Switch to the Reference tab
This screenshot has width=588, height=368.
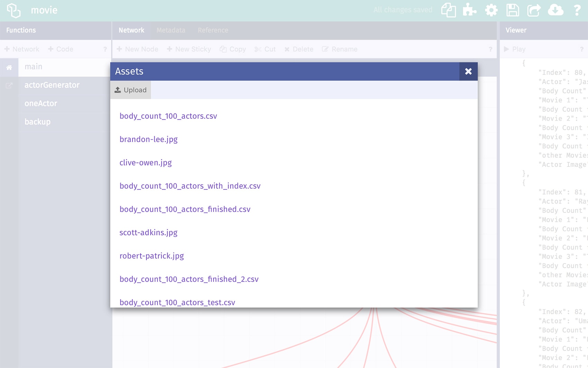click(213, 30)
